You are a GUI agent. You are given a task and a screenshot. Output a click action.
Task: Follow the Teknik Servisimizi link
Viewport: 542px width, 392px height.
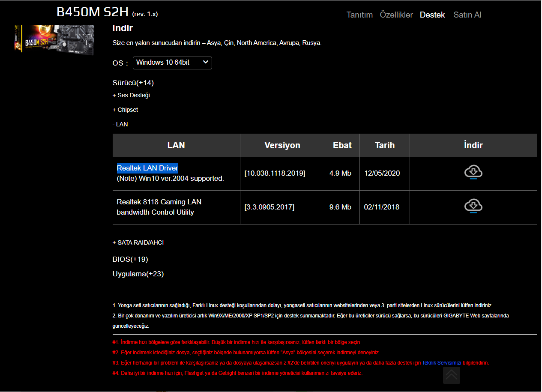coord(442,363)
